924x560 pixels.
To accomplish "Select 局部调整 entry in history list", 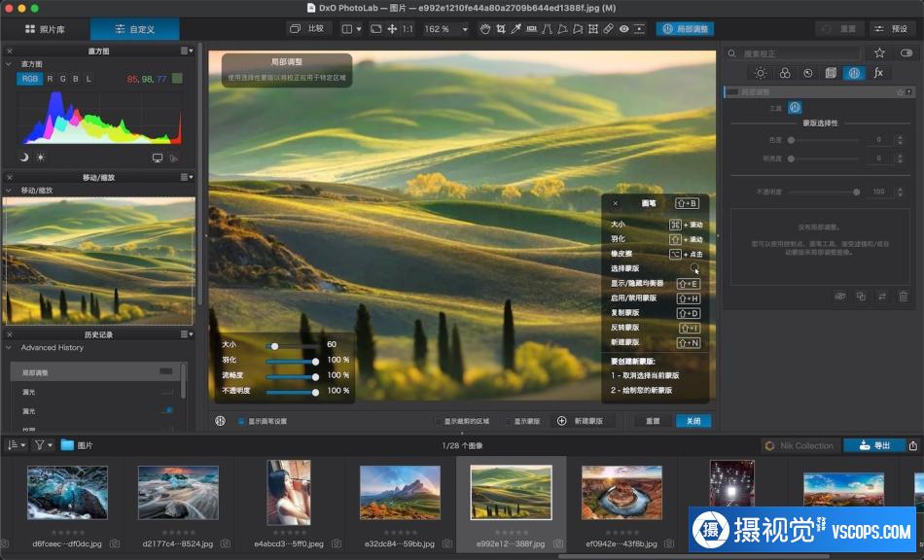I will 96,372.
